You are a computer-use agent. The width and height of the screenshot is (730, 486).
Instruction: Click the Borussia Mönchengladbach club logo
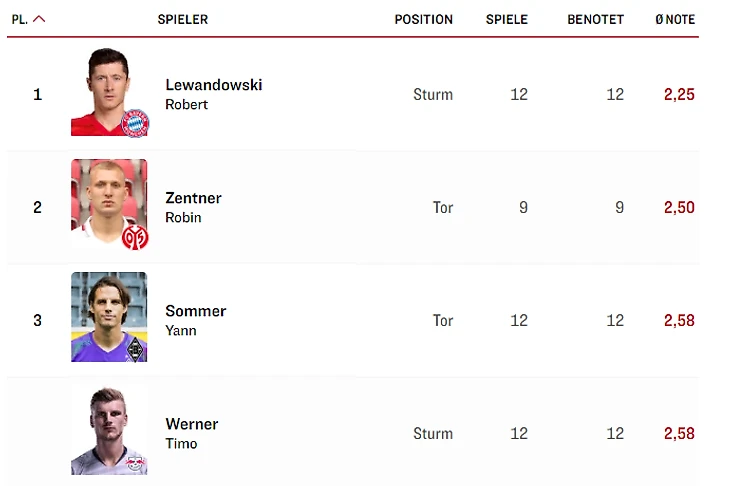[133, 348]
